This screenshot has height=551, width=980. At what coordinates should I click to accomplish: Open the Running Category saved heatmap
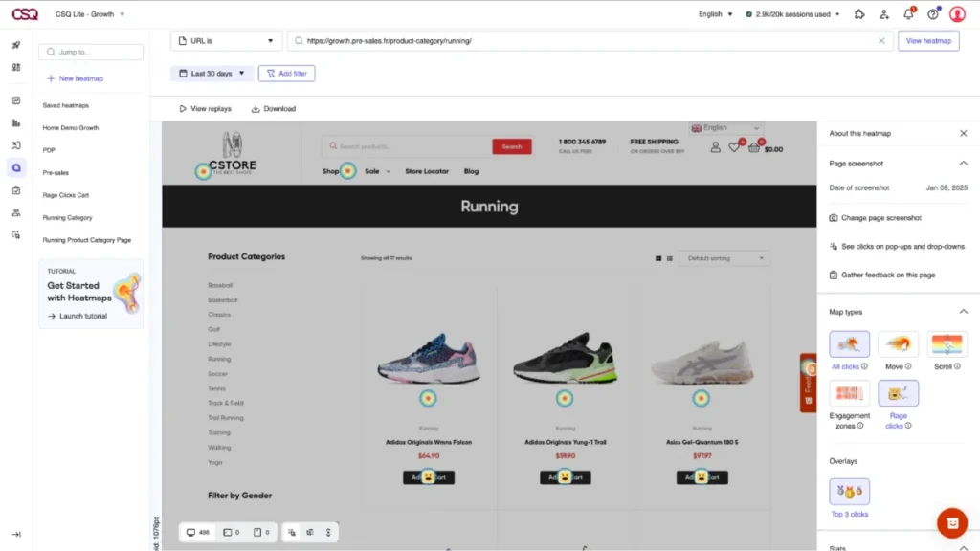(x=72, y=217)
